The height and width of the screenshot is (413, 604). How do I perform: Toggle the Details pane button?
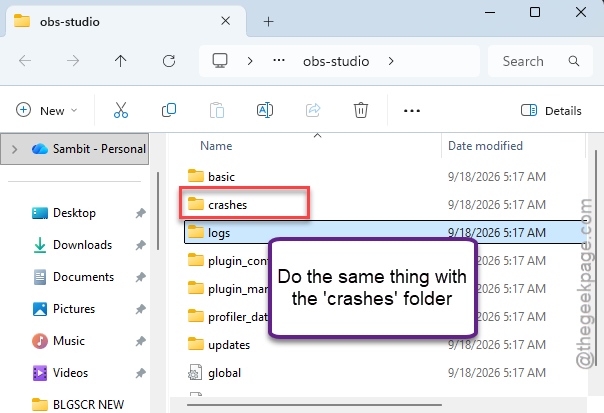(x=551, y=111)
